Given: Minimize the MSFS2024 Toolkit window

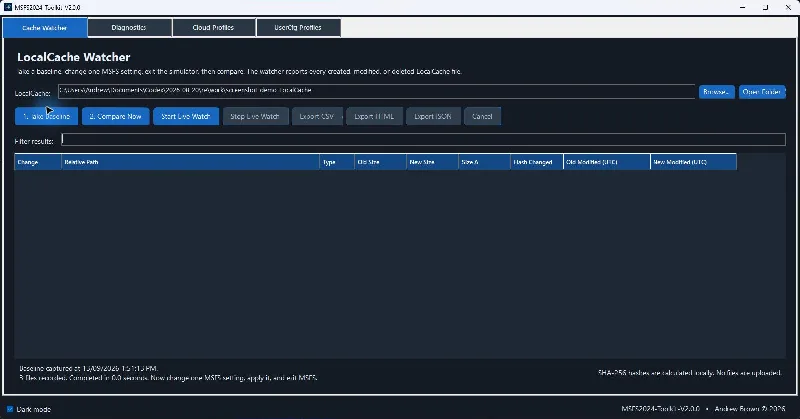Looking at the screenshot, I should pyautogui.click(x=742, y=7).
